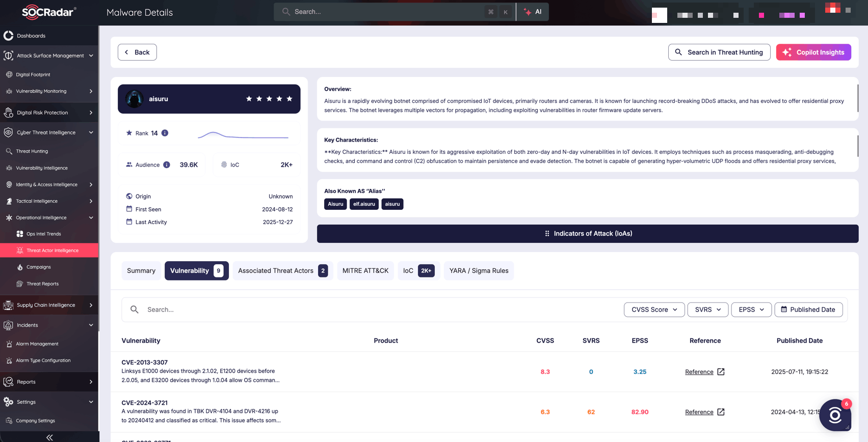Click Search in Threat Hunting button
The width and height of the screenshot is (868, 442).
point(719,52)
